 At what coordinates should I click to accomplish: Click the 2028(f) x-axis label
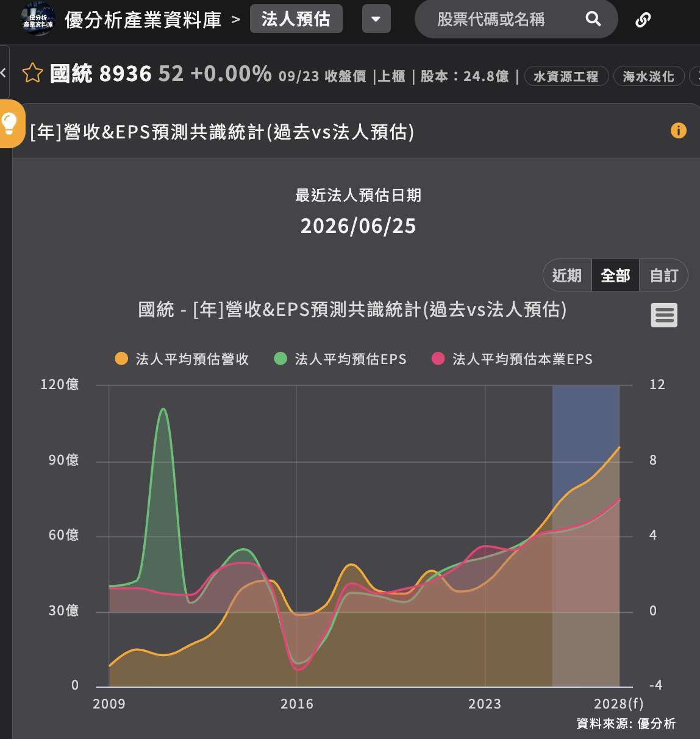point(618,704)
